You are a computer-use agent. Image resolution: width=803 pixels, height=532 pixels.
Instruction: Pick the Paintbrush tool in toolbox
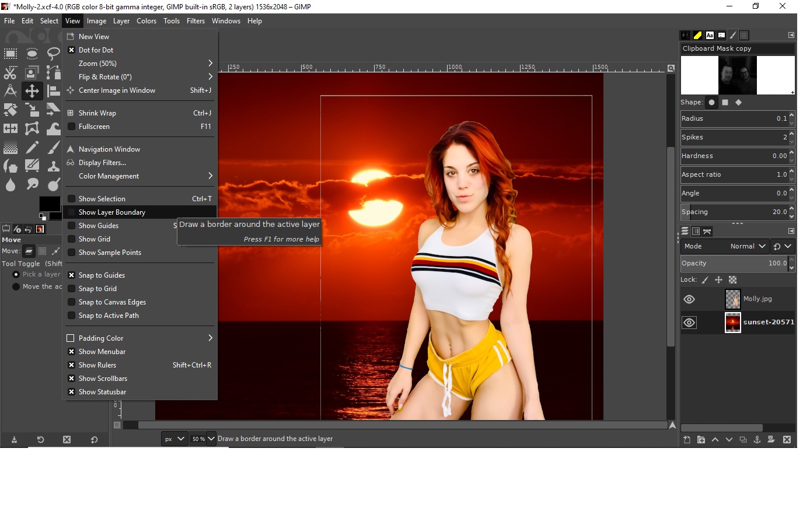pos(53,148)
